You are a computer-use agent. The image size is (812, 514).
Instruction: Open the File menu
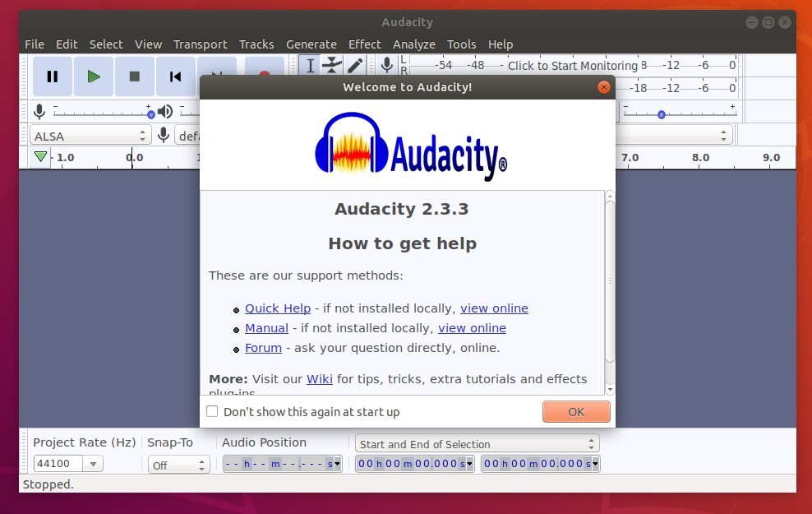pos(35,44)
